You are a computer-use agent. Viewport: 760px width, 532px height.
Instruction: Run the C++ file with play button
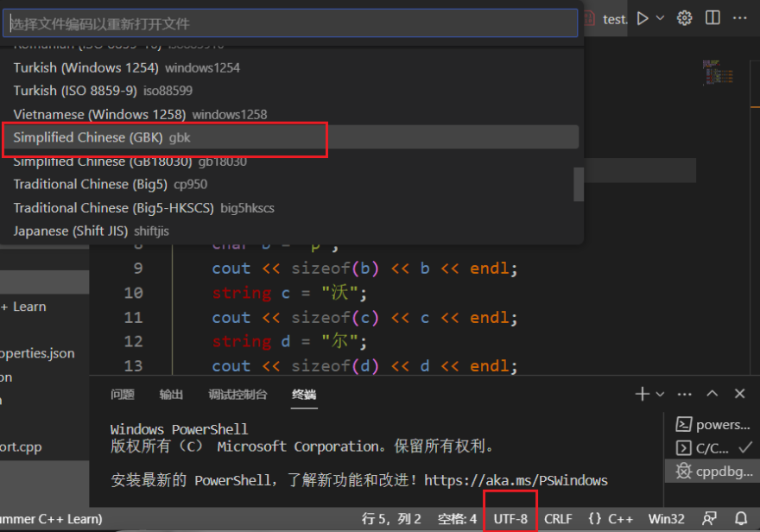pyautogui.click(x=642, y=18)
